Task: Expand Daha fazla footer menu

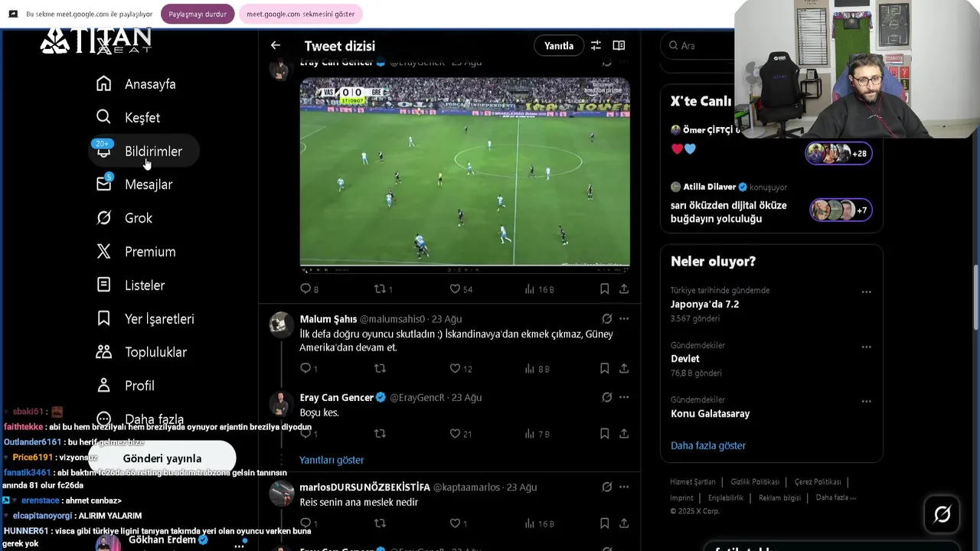Action: (x=836, y=497)
